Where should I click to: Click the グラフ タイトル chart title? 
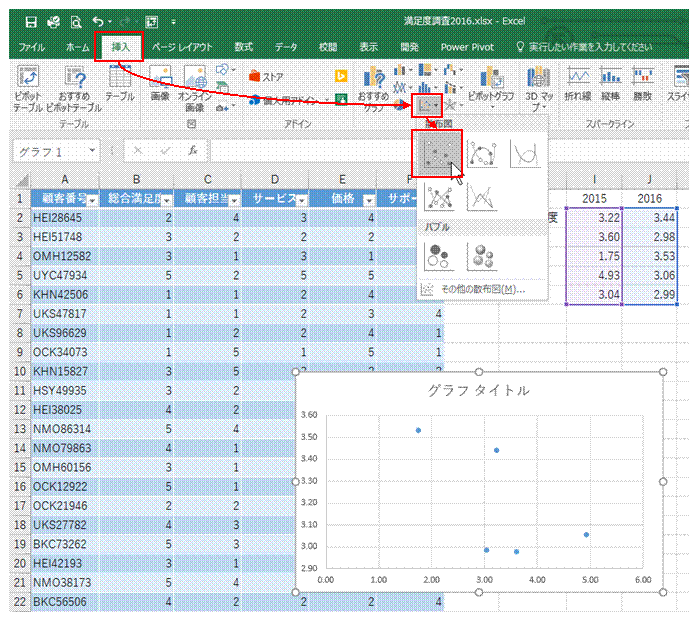point(477,390)
